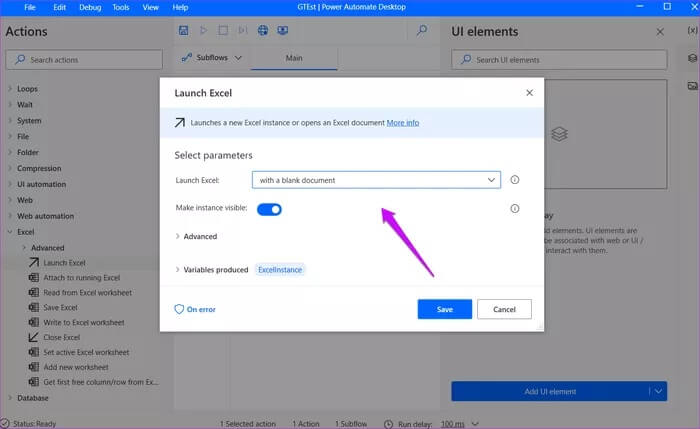Image resolution: width=700 pixels, height=429 pixels.
Task: Click the Cancel button in dialog
Action: pos(504,309)
